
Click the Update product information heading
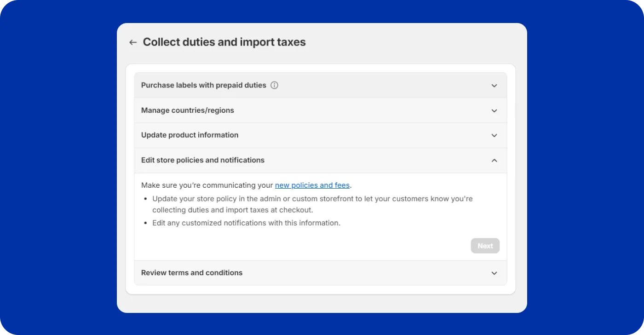[190, 135]
